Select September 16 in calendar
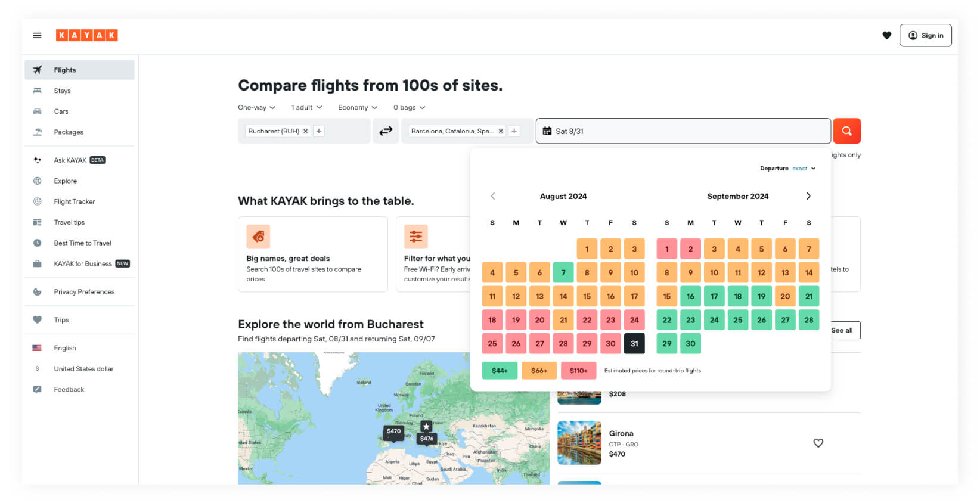 [690, 296]
